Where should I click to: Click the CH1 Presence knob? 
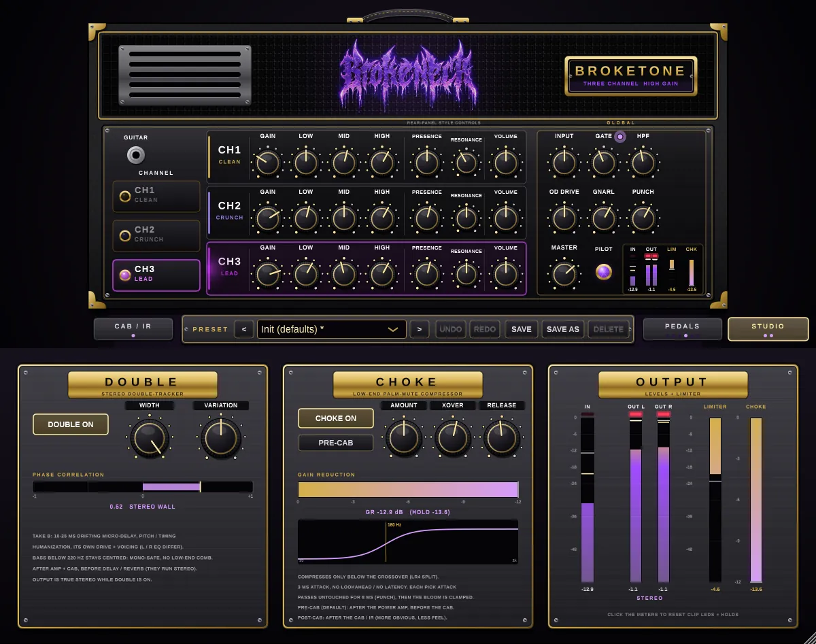[427, 163]
